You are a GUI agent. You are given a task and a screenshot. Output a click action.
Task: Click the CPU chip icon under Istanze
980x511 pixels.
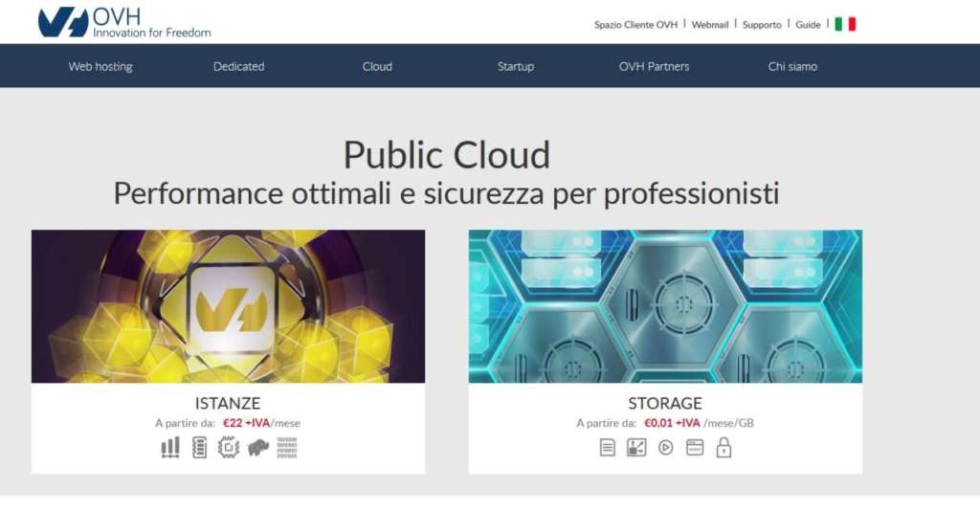point(229,448)
